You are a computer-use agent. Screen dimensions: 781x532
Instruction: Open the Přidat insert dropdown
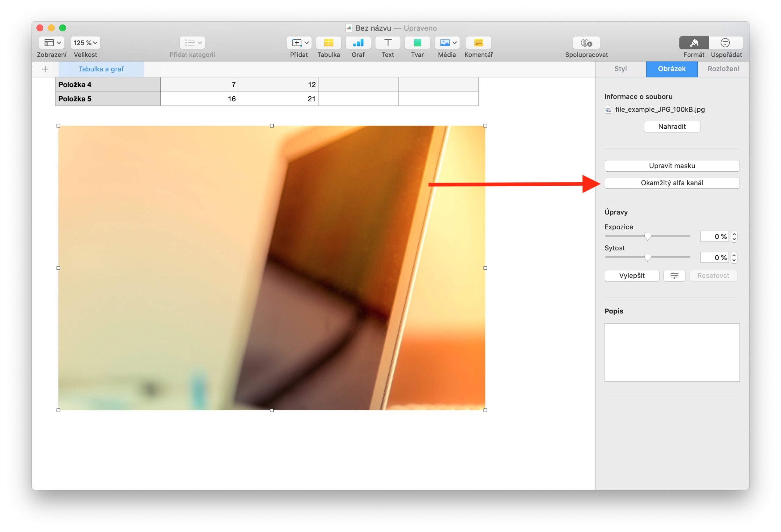[299, 43]
